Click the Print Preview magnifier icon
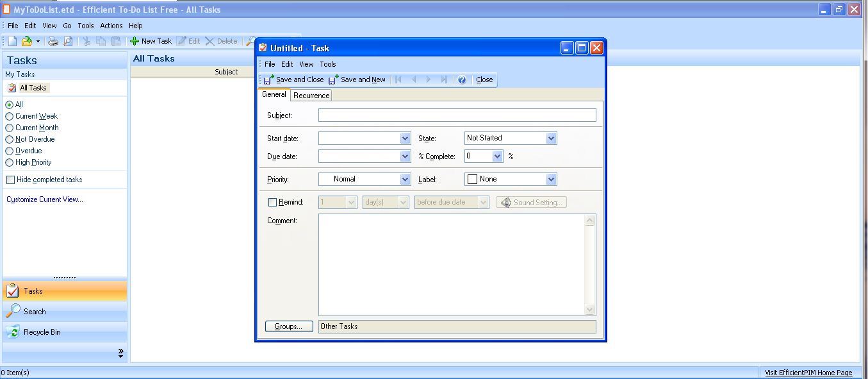The width and height of the screenshot is (868, 379). [69, 41]
